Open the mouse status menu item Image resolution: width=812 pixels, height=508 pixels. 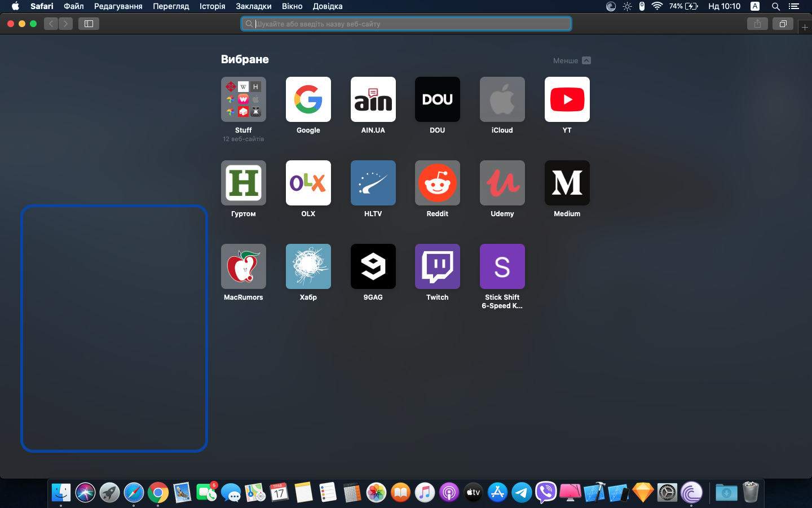(642, 6)
